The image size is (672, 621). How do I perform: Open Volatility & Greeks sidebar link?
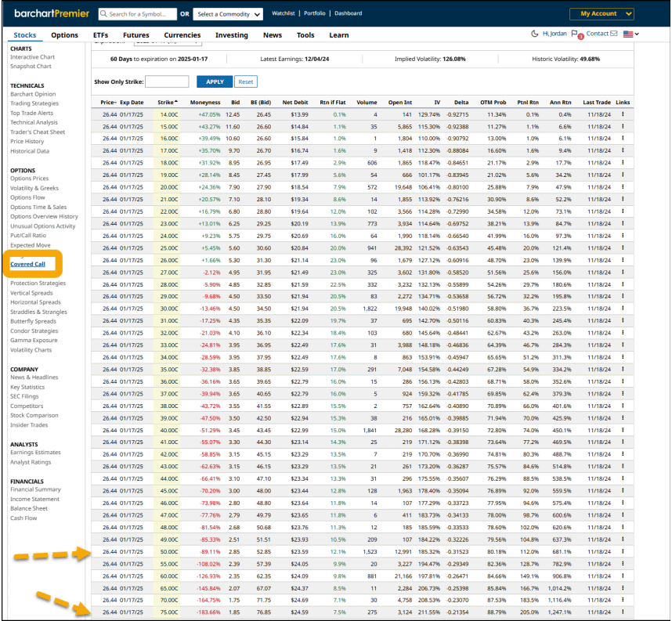[x=34, y=188]
